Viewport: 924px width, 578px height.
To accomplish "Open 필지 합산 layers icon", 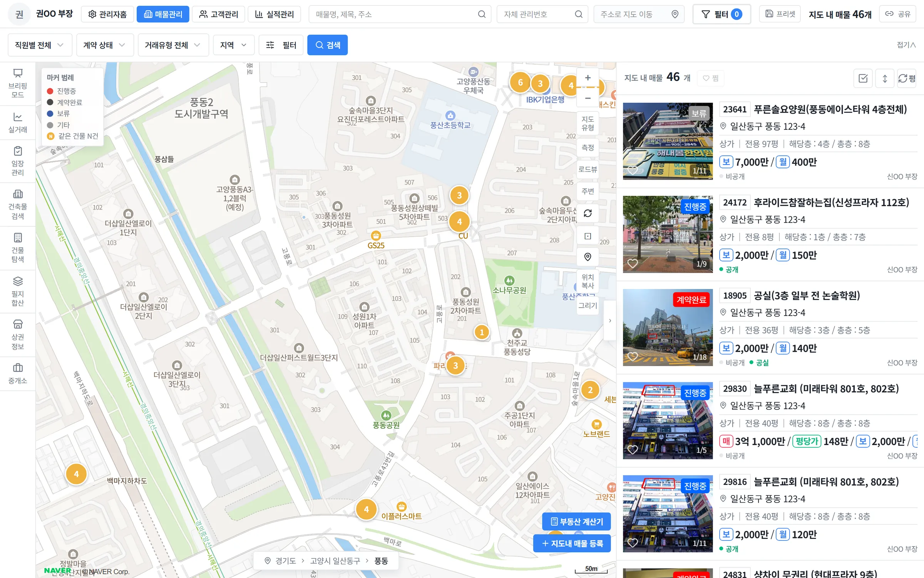I will (x=18, y=291).
